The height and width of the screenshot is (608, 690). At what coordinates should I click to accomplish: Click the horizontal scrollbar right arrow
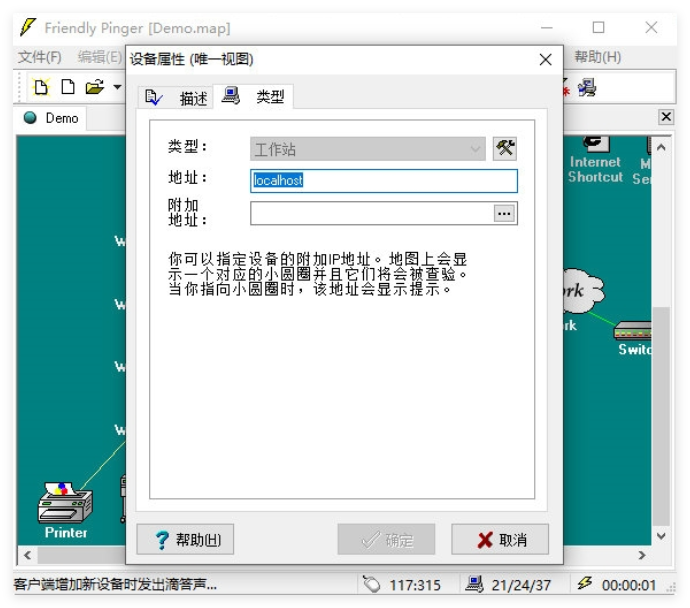click(x=642, y=555)
